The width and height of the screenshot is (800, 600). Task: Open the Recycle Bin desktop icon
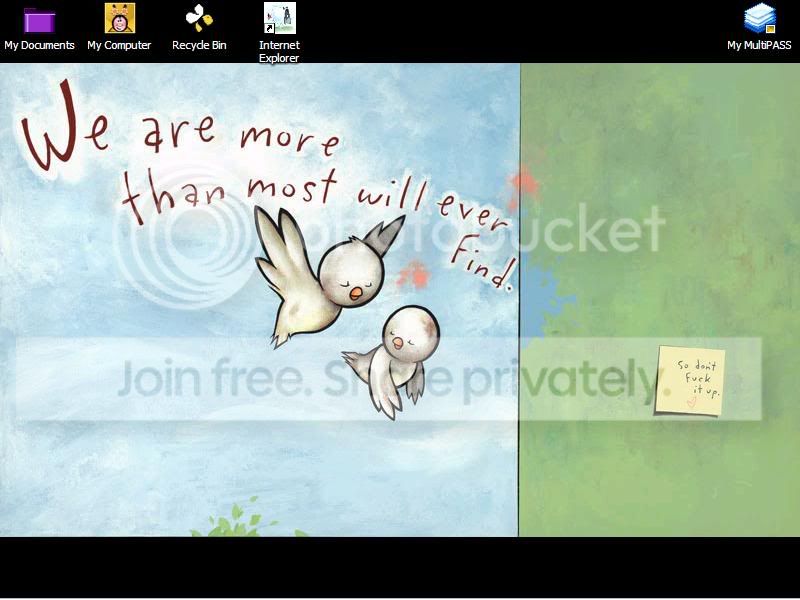(199, 18)
